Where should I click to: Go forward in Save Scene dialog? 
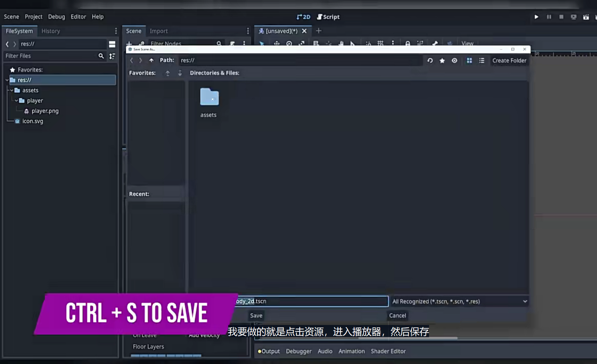[140, 60]
